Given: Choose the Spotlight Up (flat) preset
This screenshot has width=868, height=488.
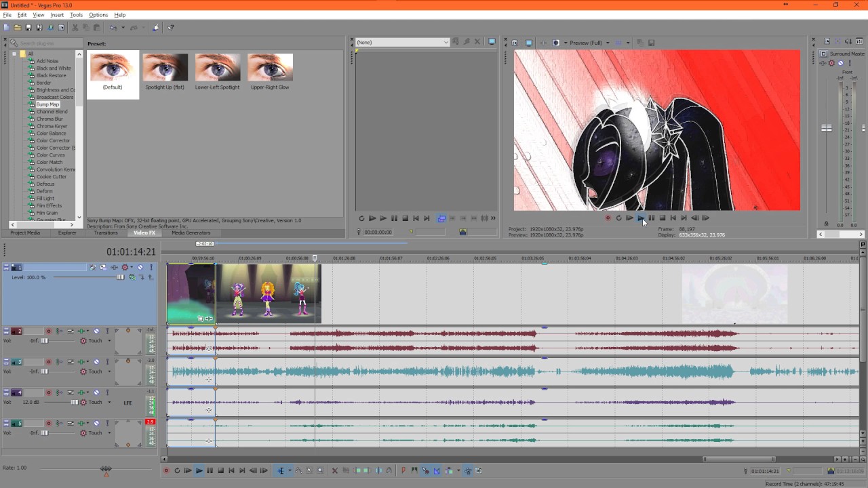Looking at the screenshot, I should point(165,72).
